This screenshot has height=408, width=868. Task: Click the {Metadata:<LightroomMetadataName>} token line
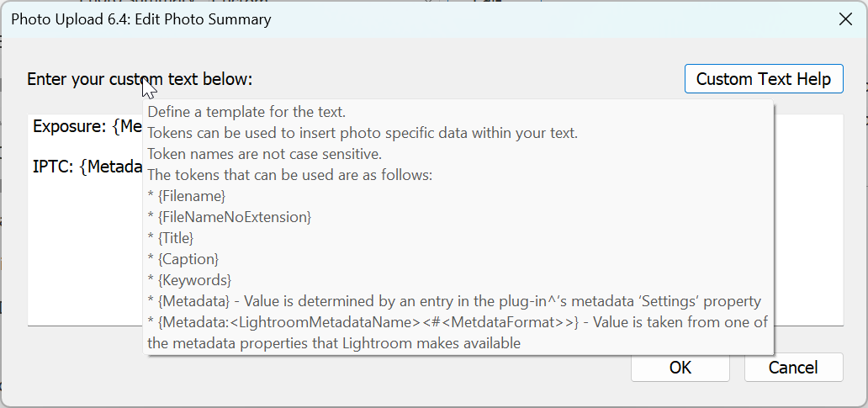click(458, 322)
